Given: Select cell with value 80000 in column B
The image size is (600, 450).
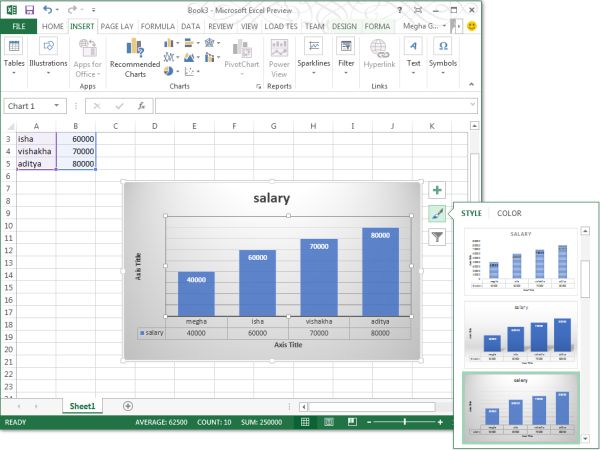Looking at the screenshot, I should coord(76,164).
